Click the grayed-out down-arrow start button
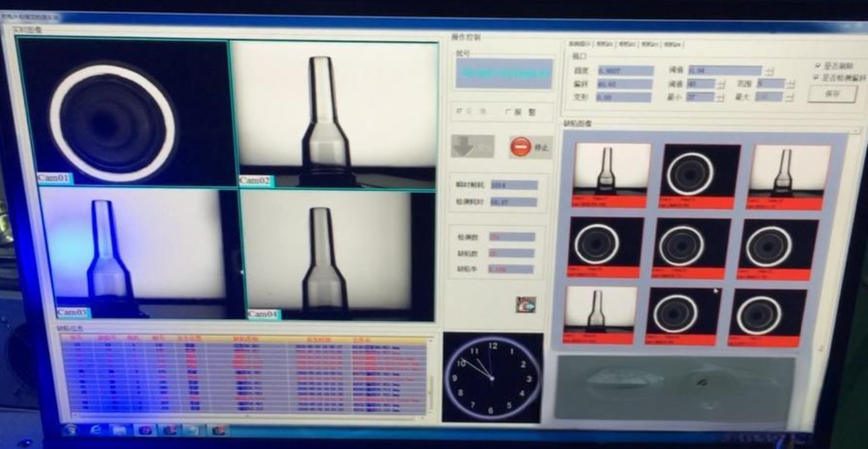Viewport: 868px width, 449px height. click(472, 146)
